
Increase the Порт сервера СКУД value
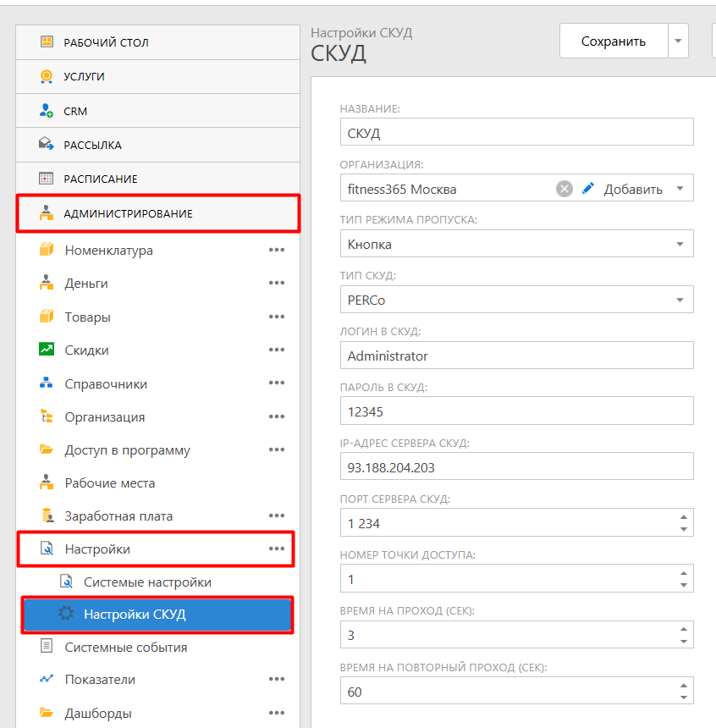tap(684, 516)
